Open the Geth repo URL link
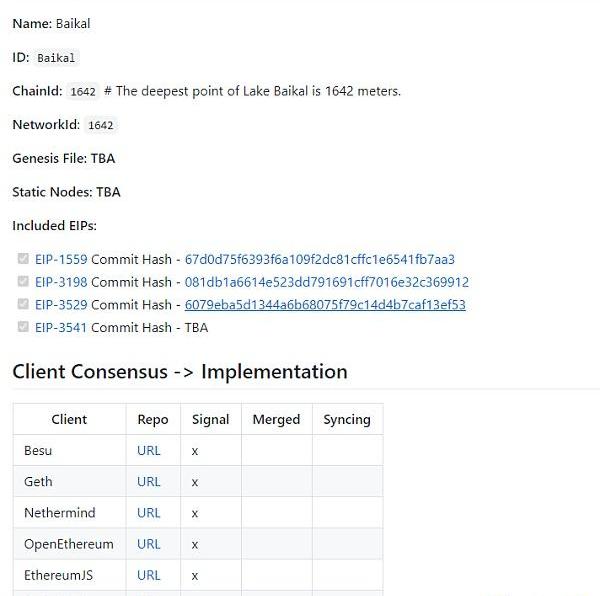 148,482
